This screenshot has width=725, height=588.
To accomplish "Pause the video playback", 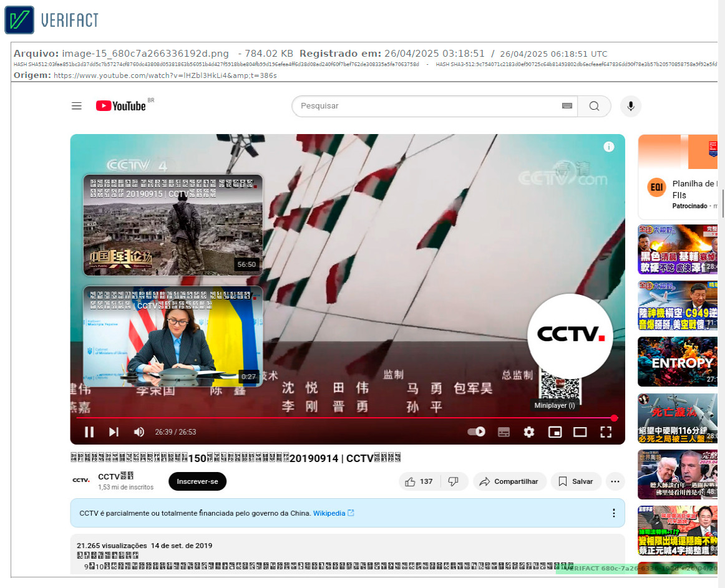I will 89,431.
